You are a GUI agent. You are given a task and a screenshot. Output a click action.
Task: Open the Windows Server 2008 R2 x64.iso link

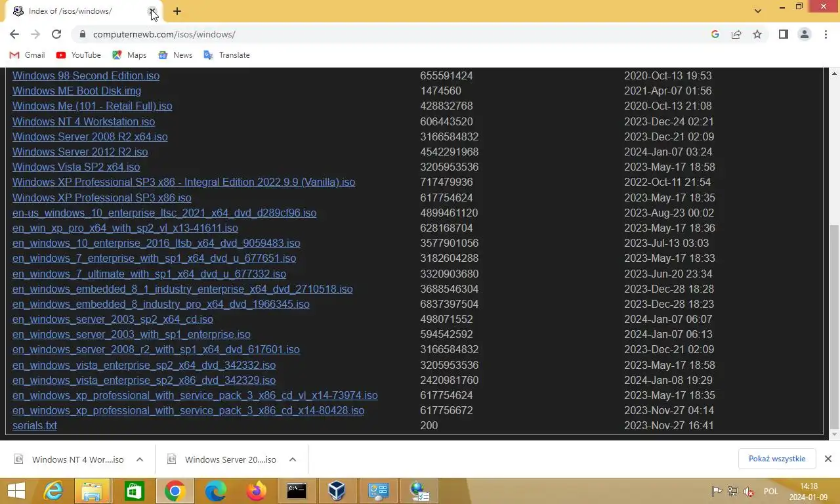pyautogui.click(x=90, y=136)
